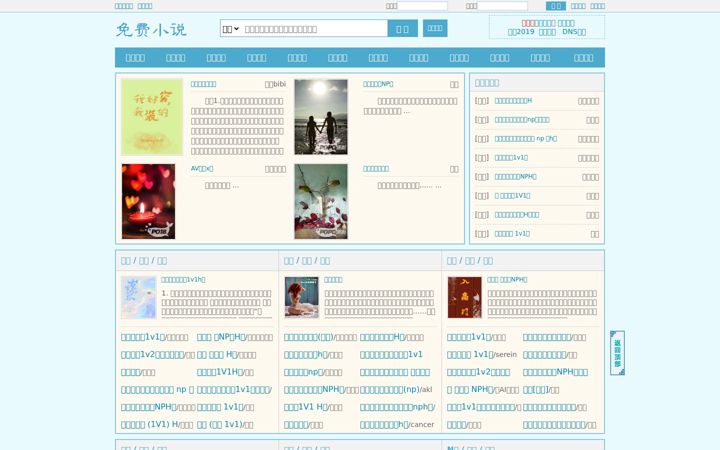This screenshot has height=450, width=720.
Task: Focus the username field in the top bar
Action: coord(422,6)
